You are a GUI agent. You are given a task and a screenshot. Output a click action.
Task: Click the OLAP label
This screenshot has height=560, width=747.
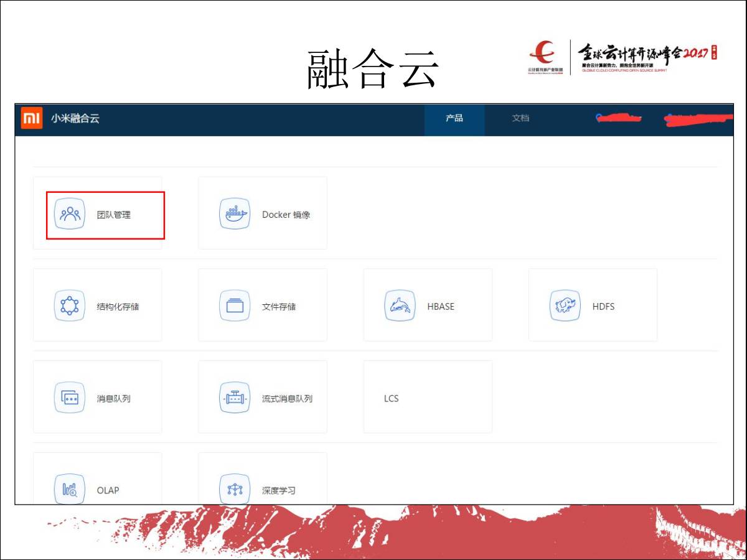108,490
